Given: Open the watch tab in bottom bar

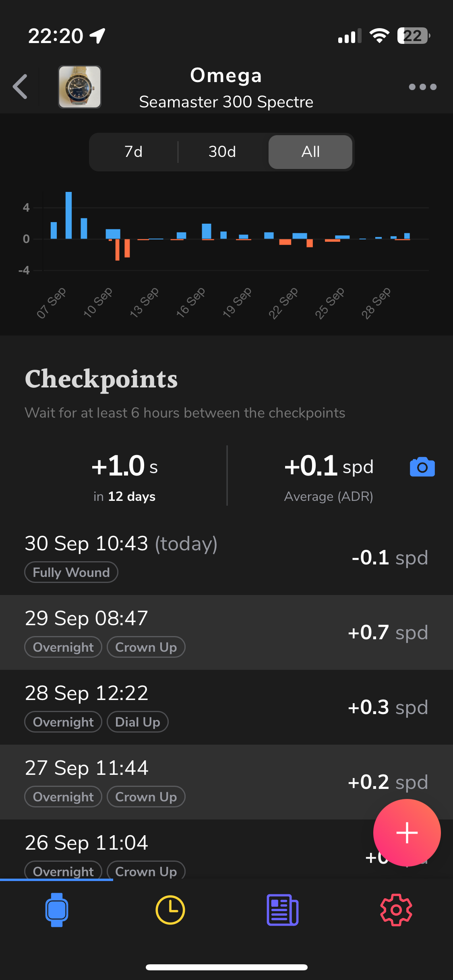Looking at the screenshot, I should [57, 910].
